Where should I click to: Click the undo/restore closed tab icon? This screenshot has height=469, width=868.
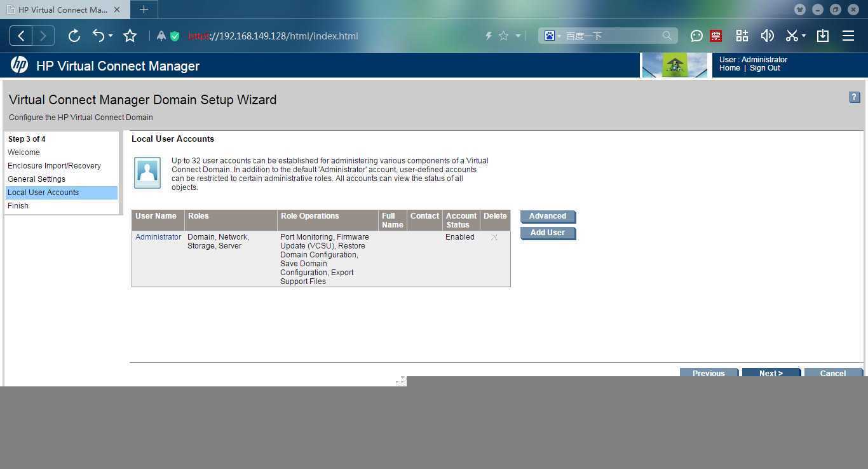(98, 36)
